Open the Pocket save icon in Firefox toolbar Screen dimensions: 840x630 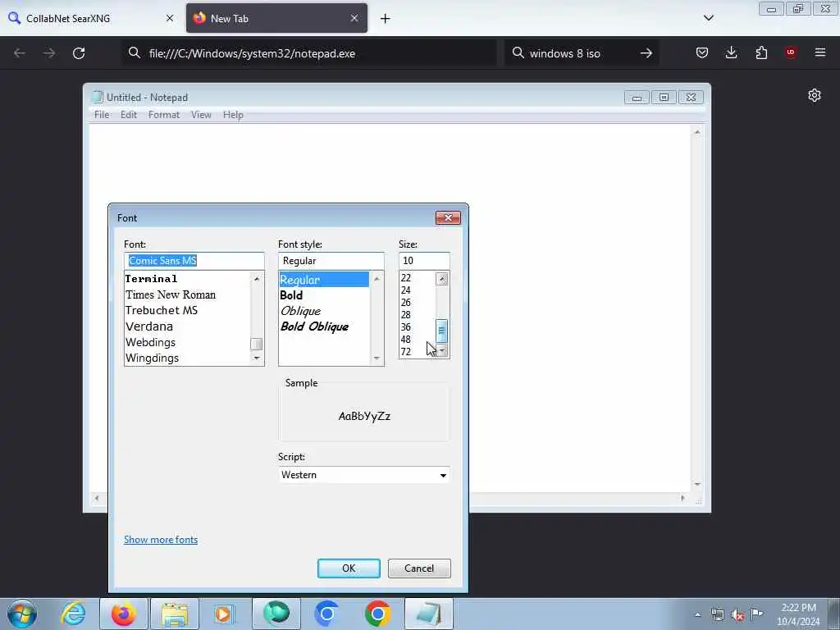(702, 52)
